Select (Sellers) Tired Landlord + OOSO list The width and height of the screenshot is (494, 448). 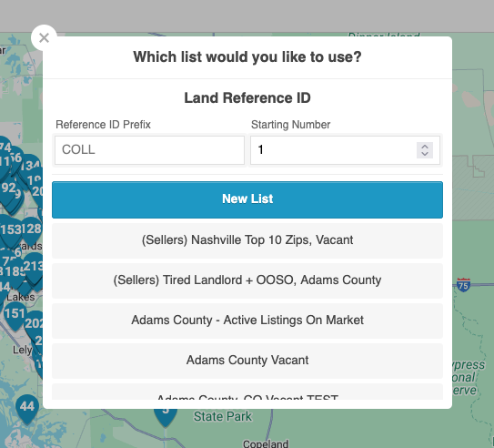coord(247,280)
